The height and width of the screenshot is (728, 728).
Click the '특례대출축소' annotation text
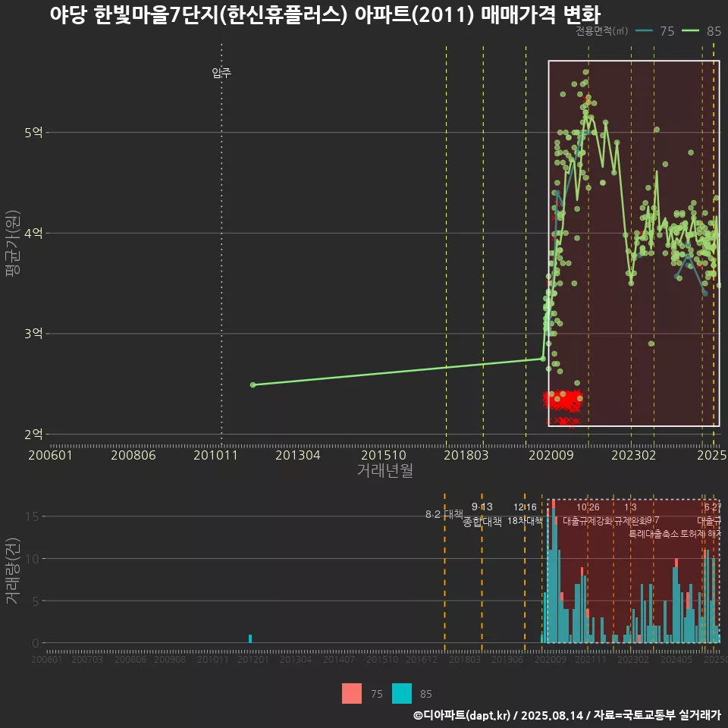[653, 534]
